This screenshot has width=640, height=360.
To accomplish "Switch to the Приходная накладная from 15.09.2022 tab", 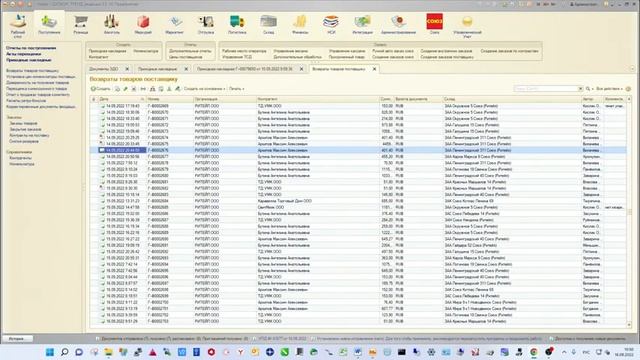I will point(245,69).
